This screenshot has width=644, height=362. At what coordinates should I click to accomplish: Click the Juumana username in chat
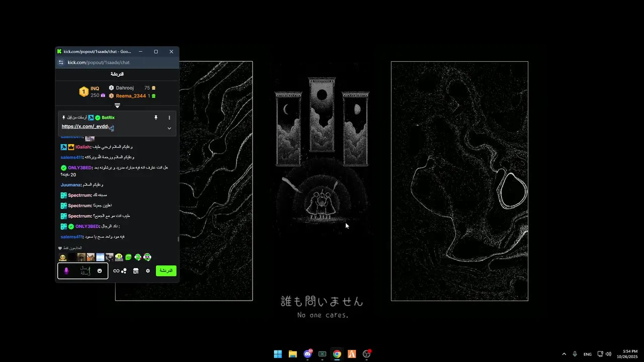point(71,185)
